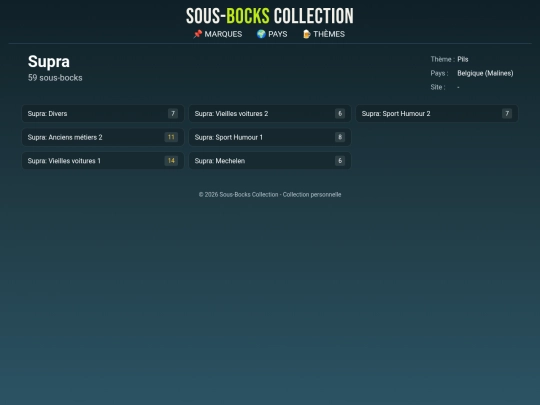The height and width of the screenshot is (405, 540).
Task: Click the beer mug icon beside Thèmes
Action: [x=307, y=34]
